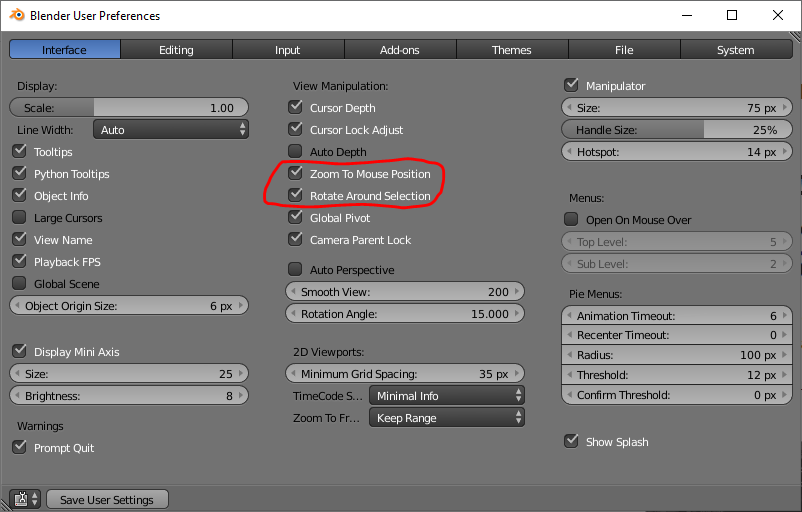Switch to the System tab
This screenshot has height=512, width=802.
[736, 50]
